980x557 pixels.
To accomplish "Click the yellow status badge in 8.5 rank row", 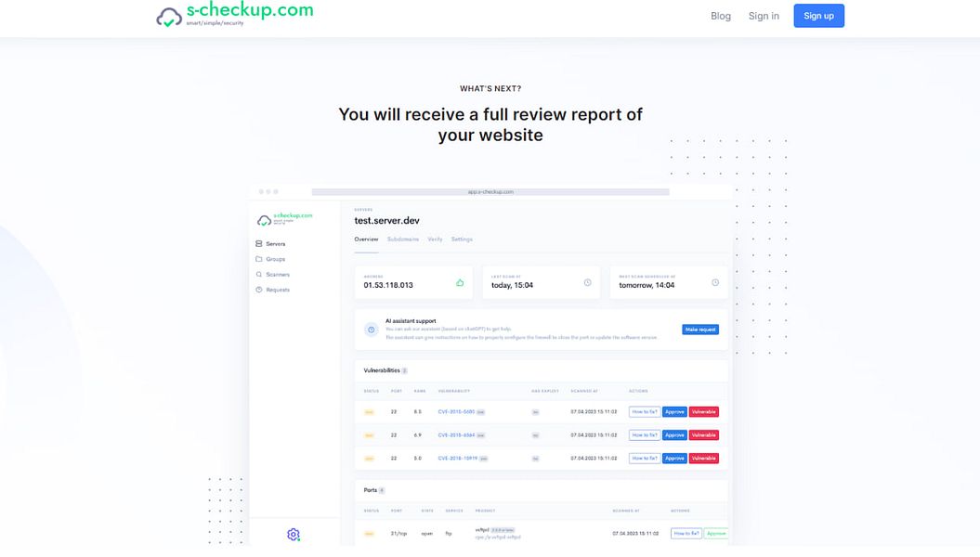I will pyautogui.click(x=370, y=412).
